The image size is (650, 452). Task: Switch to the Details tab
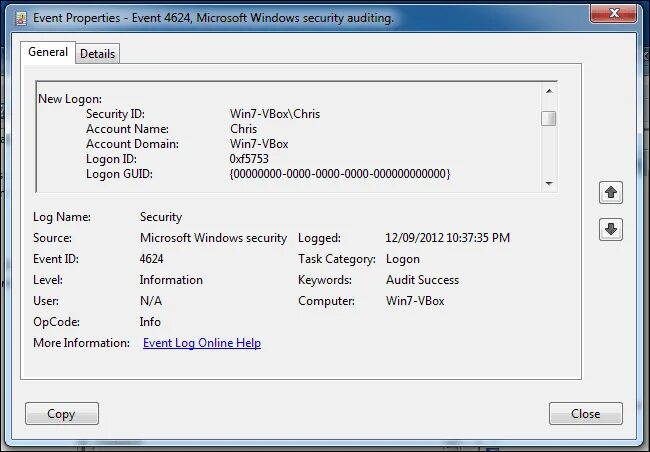(x=98, y=54)
